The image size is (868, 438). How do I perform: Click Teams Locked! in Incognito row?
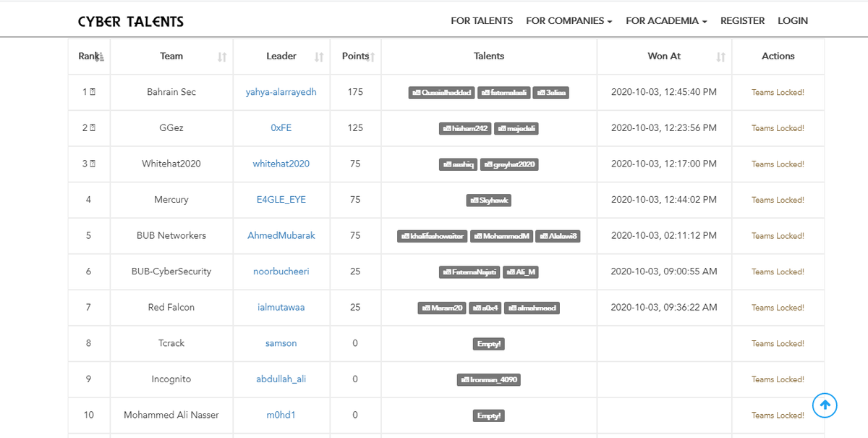click(778, 379)
